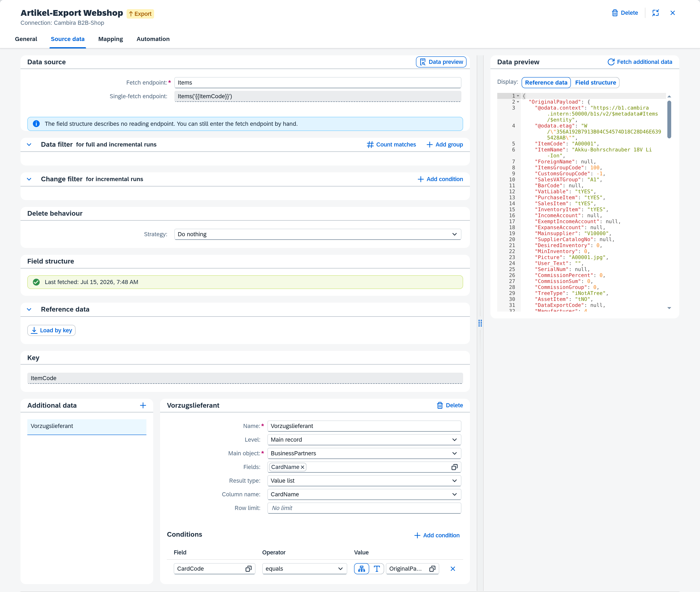Delete the Artikel-Export Webshop export
Viewport: 700px width, 592px height.
tap(624, 13)
